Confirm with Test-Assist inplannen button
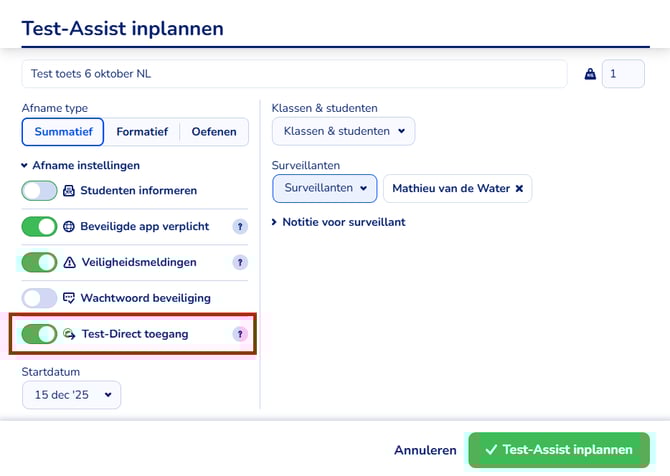 click(558, 450)
